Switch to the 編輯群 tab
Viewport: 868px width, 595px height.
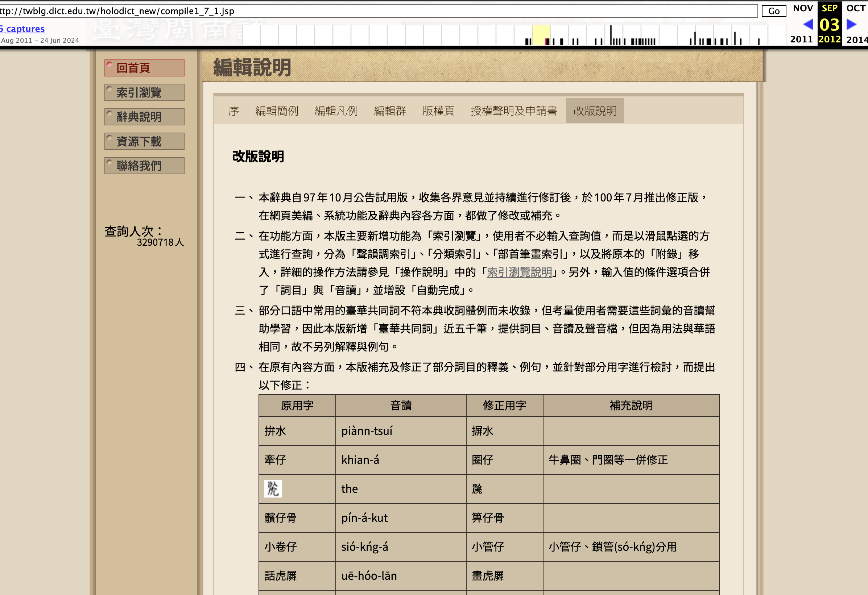390,111
